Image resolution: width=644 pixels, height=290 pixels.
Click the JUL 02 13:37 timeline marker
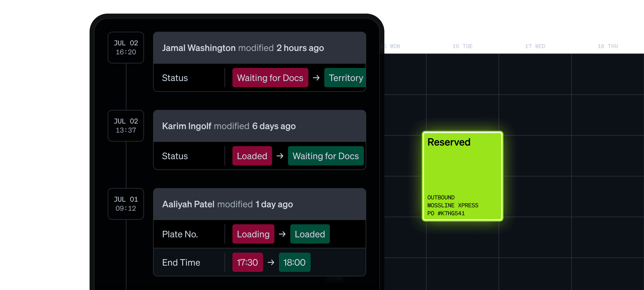(x=126, y=126)
